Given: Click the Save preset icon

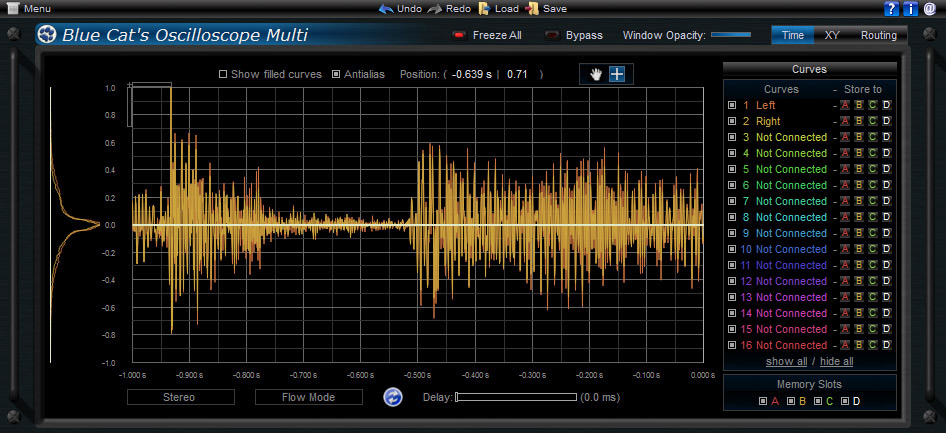Looking at the screenshot, I should 532,9.
